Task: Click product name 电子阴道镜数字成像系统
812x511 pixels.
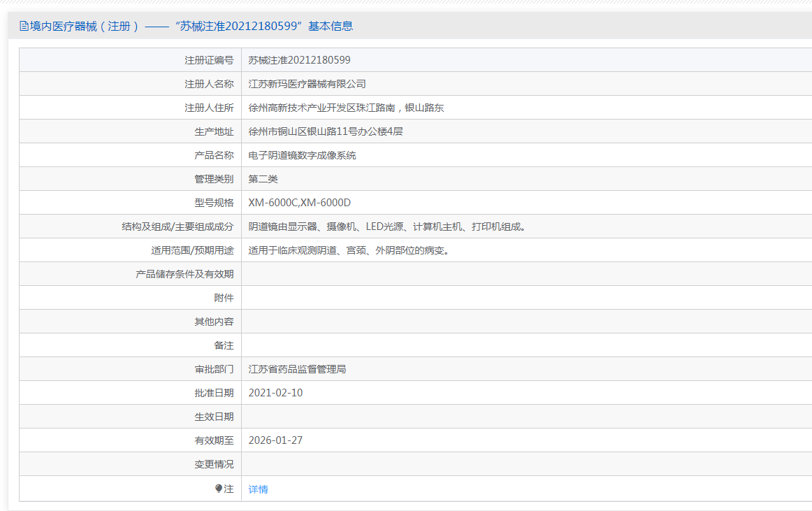Action: click(302, 155)
